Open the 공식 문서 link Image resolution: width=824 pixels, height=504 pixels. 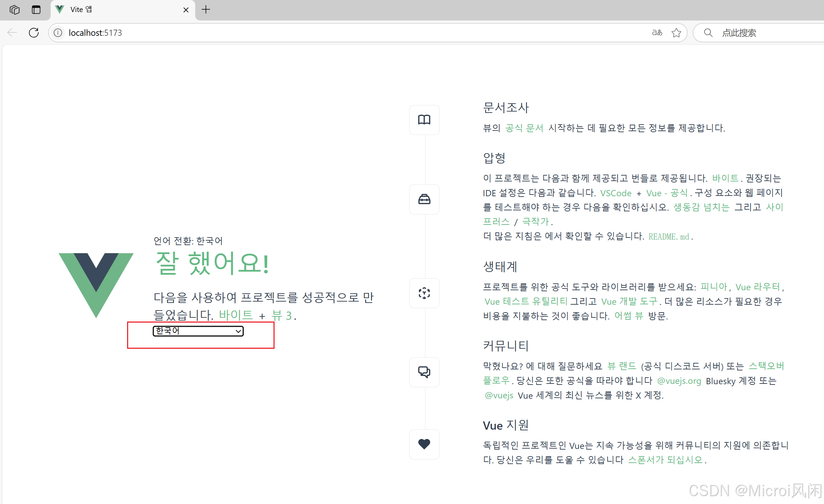(524, 128)
